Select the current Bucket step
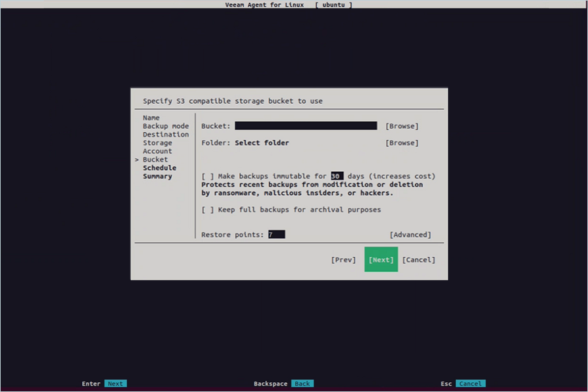The width and height of the screenshot is (588, 392). click(155, 159)
